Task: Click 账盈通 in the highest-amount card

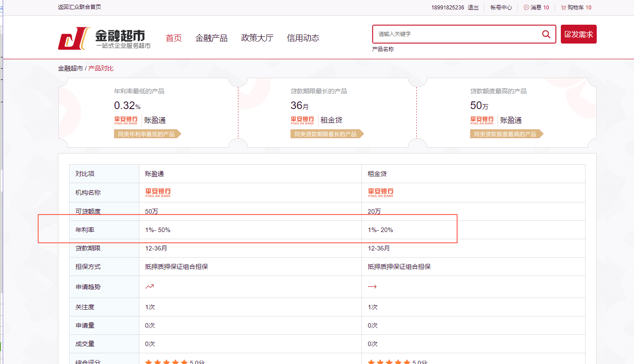Action: click(x=511, y=120)
